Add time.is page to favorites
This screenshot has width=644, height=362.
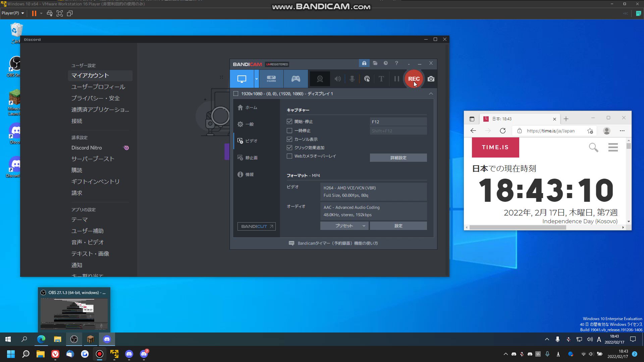[x=590, y=131]
